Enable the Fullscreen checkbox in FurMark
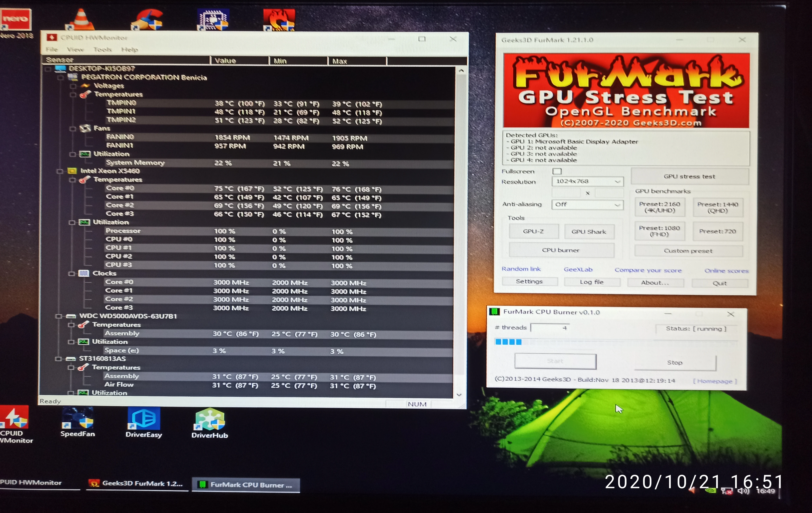812x513 pixels. pos(557,171)
